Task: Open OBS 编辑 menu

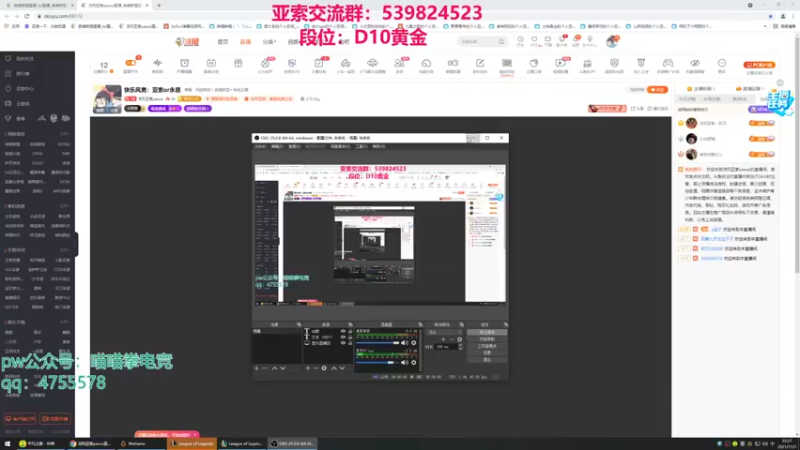Action: [277, 146]
